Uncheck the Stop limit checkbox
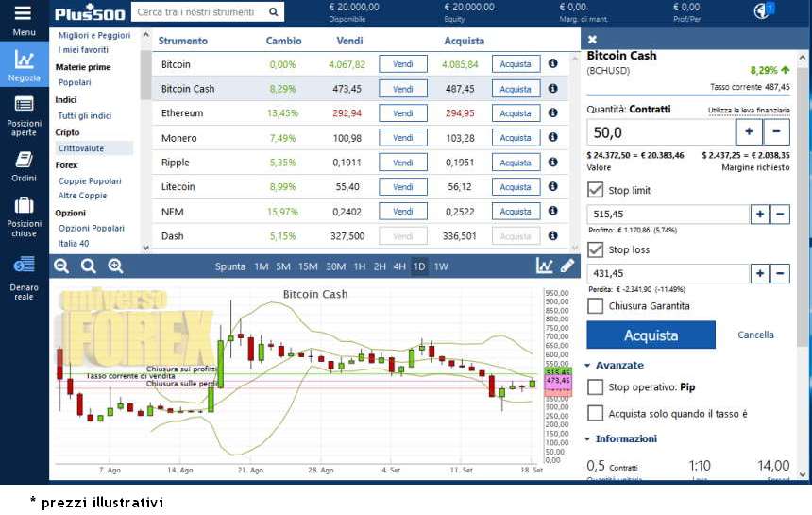 click(595, 190)
